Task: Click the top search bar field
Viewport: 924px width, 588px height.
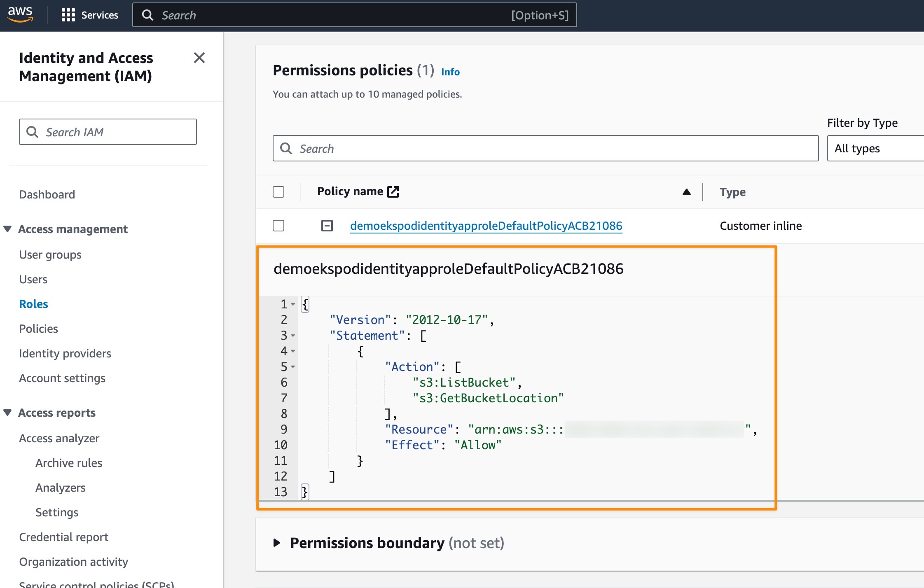Action: click(354, 15)
